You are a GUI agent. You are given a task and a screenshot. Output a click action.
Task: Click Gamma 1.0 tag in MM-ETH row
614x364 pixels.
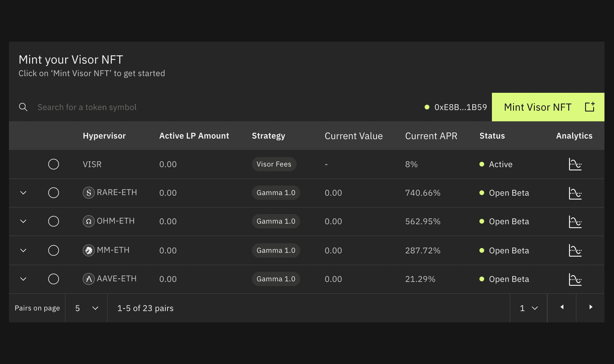276,250
